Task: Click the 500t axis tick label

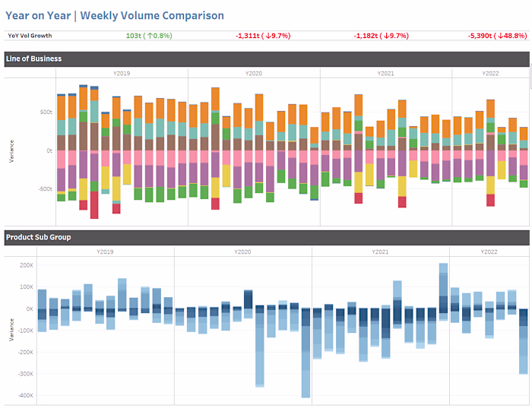Action: 46,112
